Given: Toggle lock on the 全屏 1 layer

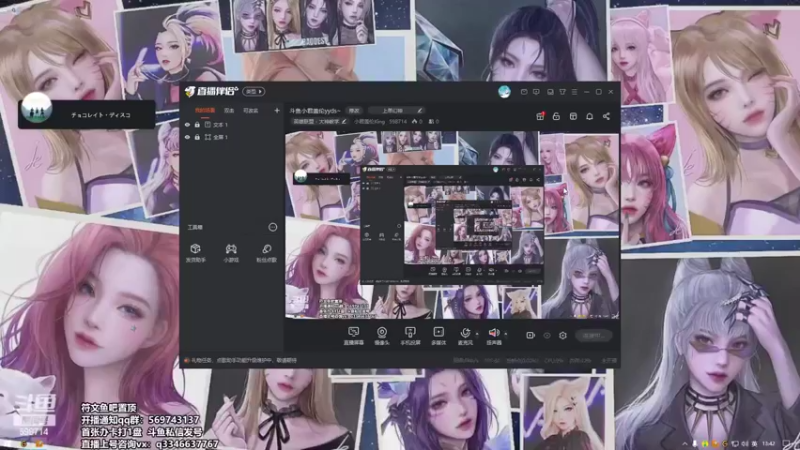Looking at the screenshot, I should (197, 137).
